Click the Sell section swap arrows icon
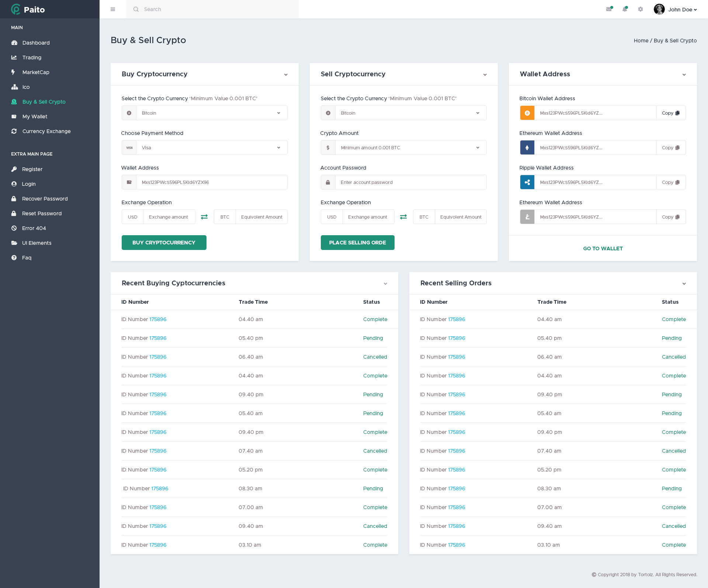The height and width of the screenshot is (588, 708). pos(403,217)
